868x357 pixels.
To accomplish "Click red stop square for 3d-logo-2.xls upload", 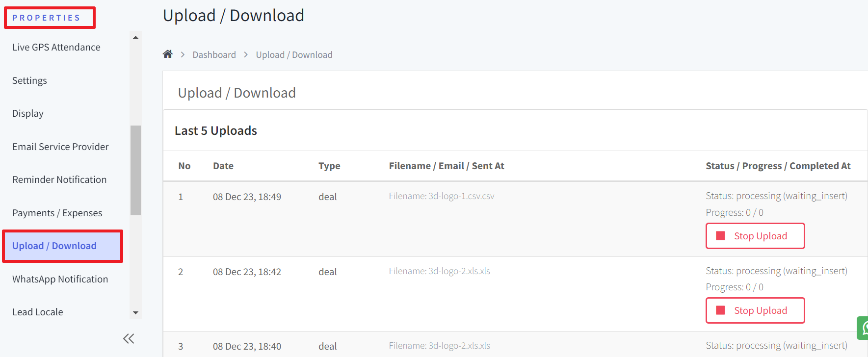I will 721,310.
